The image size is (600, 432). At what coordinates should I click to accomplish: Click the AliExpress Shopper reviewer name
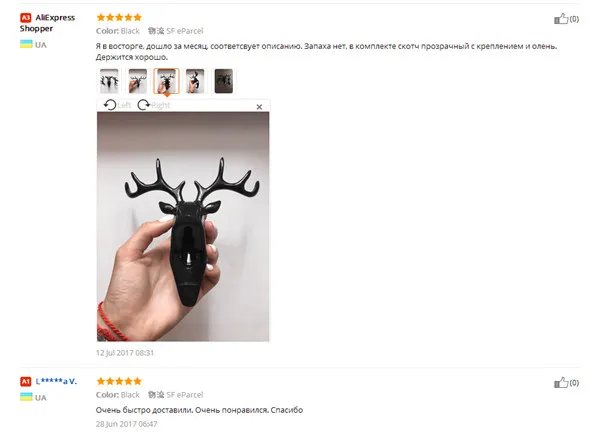coord(47,23)
